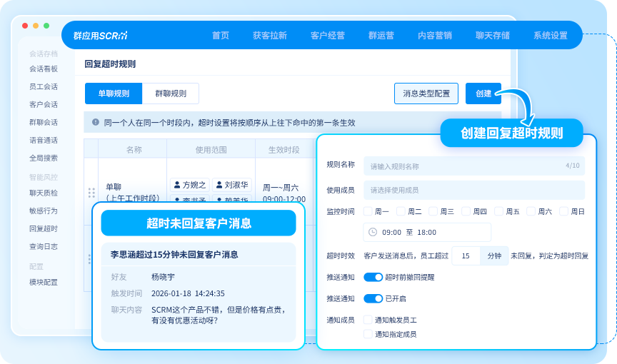Open 全局搜索 in the sidebar
Image resolution: width=617 pixels, height=364 pixels.
pyautogui.click(x=44, y=158)
